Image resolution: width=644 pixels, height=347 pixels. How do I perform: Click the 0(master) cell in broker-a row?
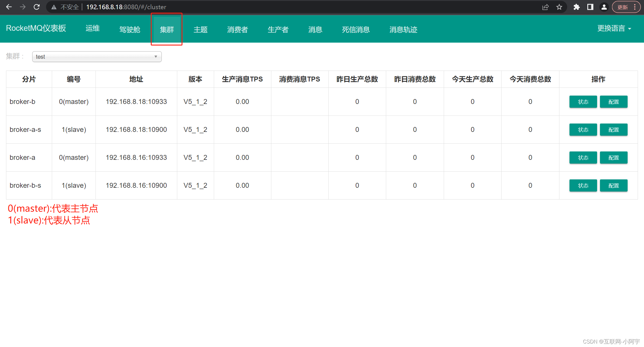74,158
